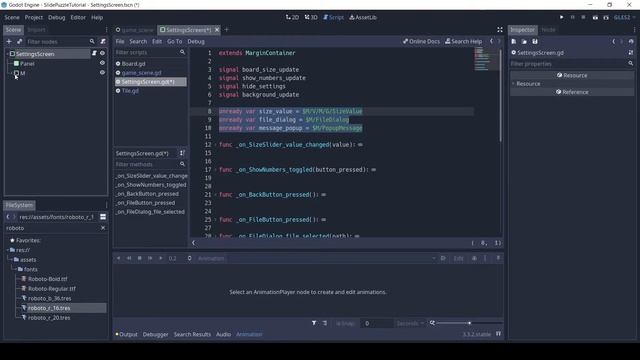Unfold the _on_BackButton_pressed function
Image resolution: width=640 pixels, height=360 pixels.
216,195
